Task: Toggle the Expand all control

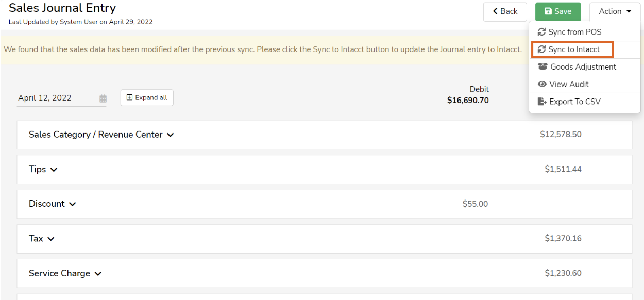Action: pyautogui.click(x=147, y=97)
